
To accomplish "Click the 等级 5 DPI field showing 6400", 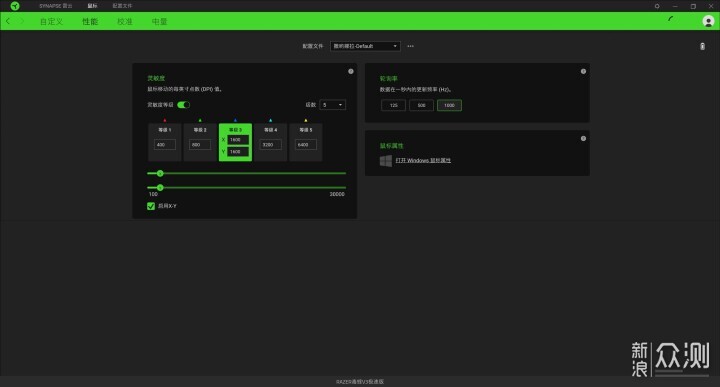I will pyautogui.click(x=306, y=145).
